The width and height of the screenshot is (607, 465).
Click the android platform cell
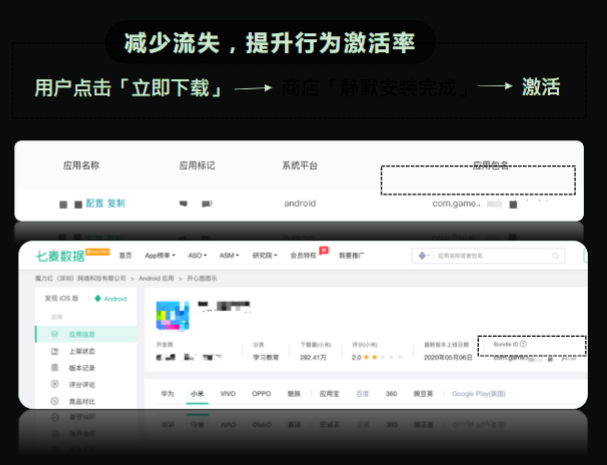300,203
